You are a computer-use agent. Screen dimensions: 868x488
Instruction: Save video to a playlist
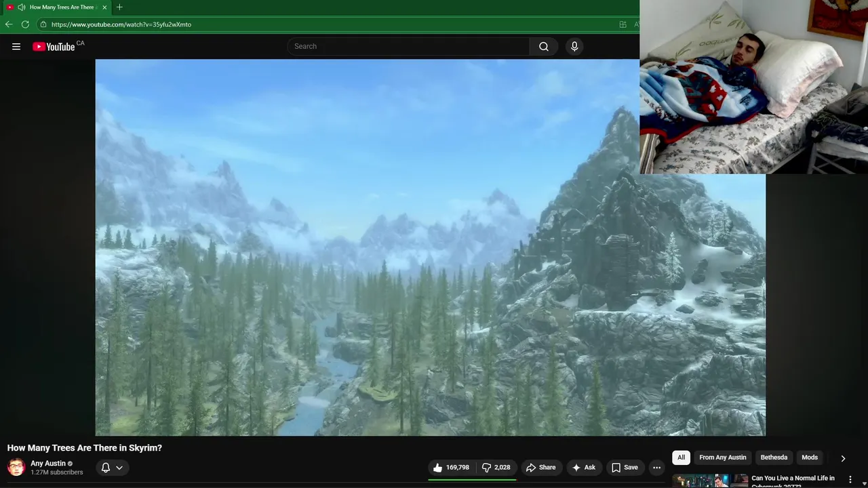(625, 468)
